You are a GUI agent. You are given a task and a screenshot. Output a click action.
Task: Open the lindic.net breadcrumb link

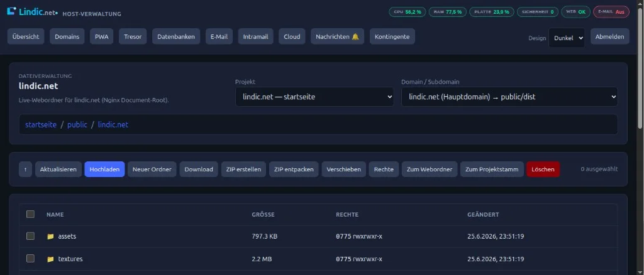[113, 124]
